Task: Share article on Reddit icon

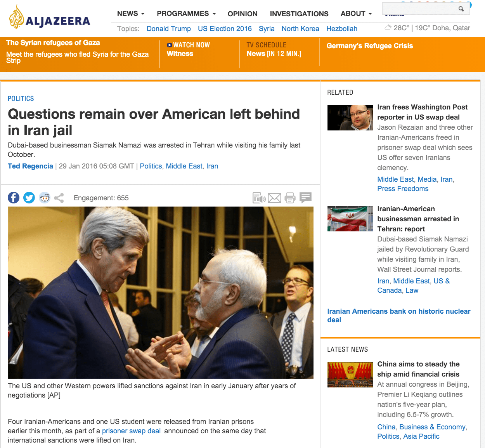Action: pyautogui.click(x=45, y=198)
